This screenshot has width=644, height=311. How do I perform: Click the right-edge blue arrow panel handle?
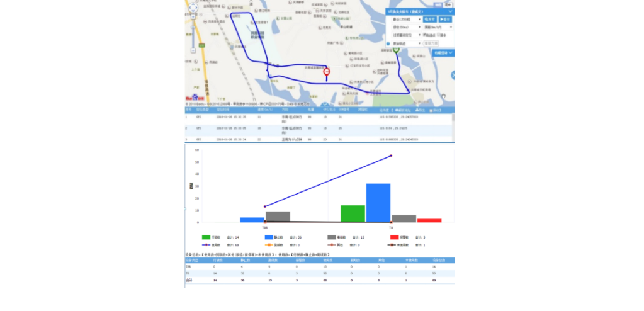453,76
